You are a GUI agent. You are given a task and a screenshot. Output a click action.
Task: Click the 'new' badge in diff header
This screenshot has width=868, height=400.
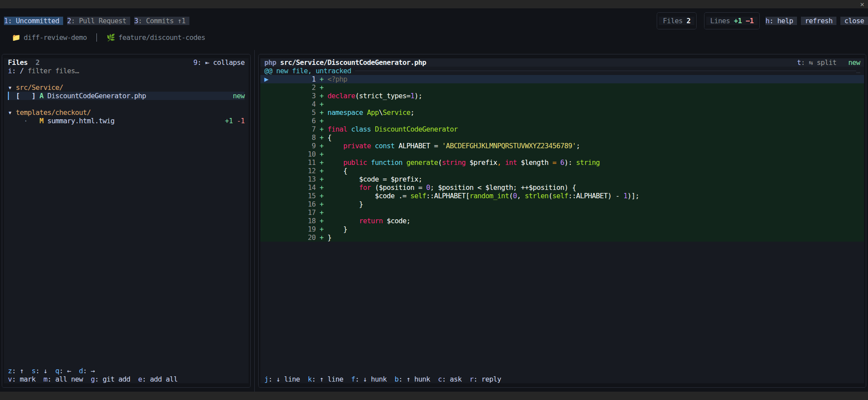[854, 63]
